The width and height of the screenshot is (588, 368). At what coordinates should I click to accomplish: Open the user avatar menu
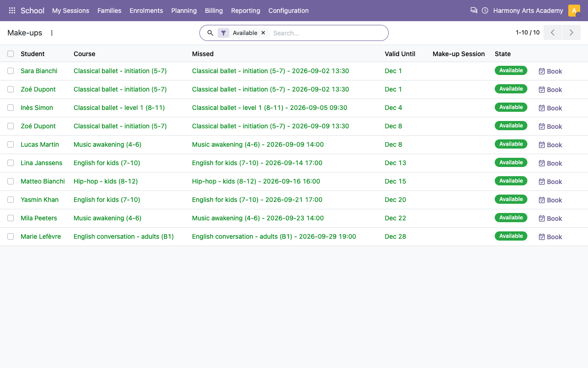(x=574, y=11)
